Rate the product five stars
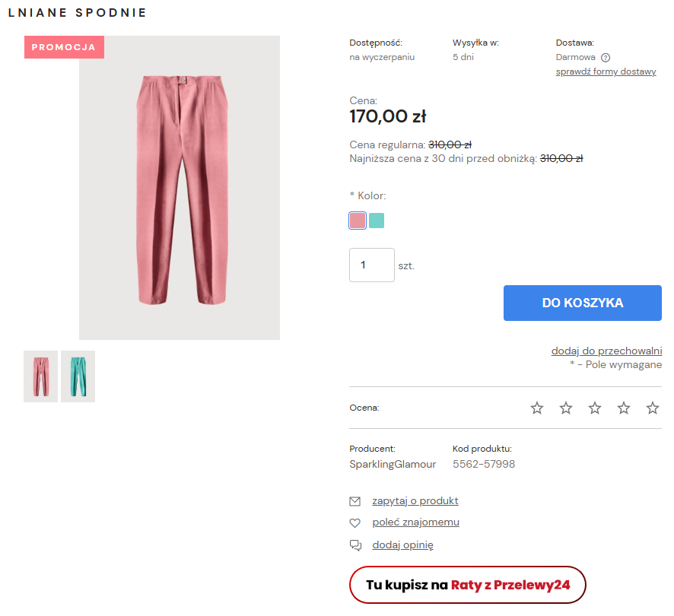Image resolution: width=674 pixels, height=616 pixels. (x=653, y=408)
